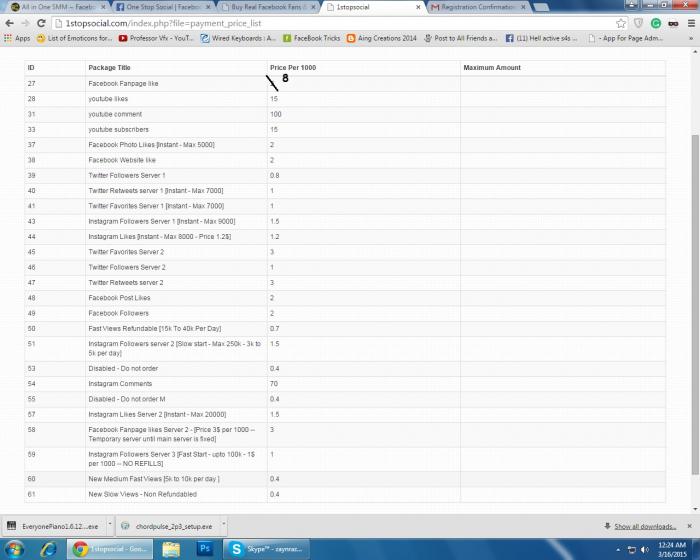Expand the EveryonePiano download options arrow

(109, 523)
